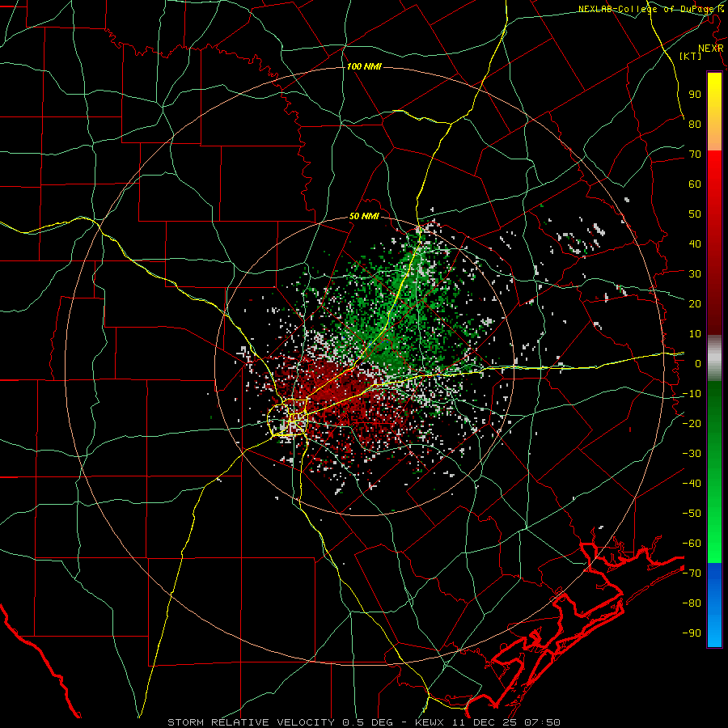Click the Storm Relative Velocity caption at bottom
Viewport: 728px width, 728px height.
[364, 722]
